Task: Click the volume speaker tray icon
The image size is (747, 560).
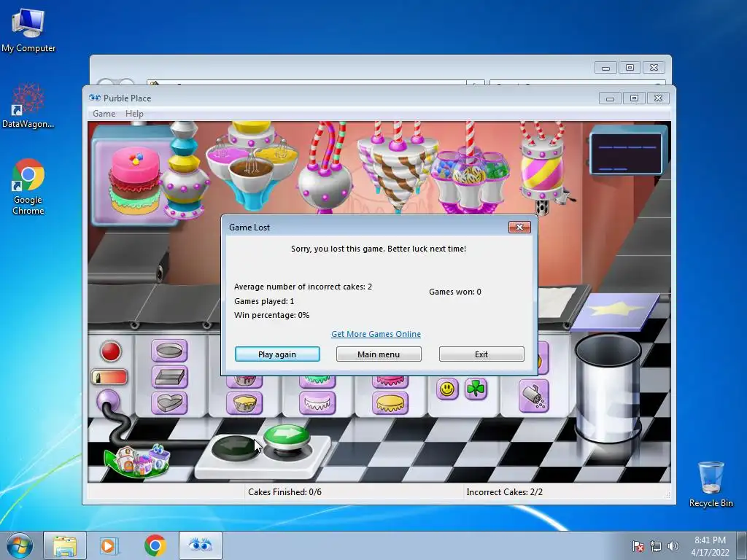Action: (x=673, y=546)
